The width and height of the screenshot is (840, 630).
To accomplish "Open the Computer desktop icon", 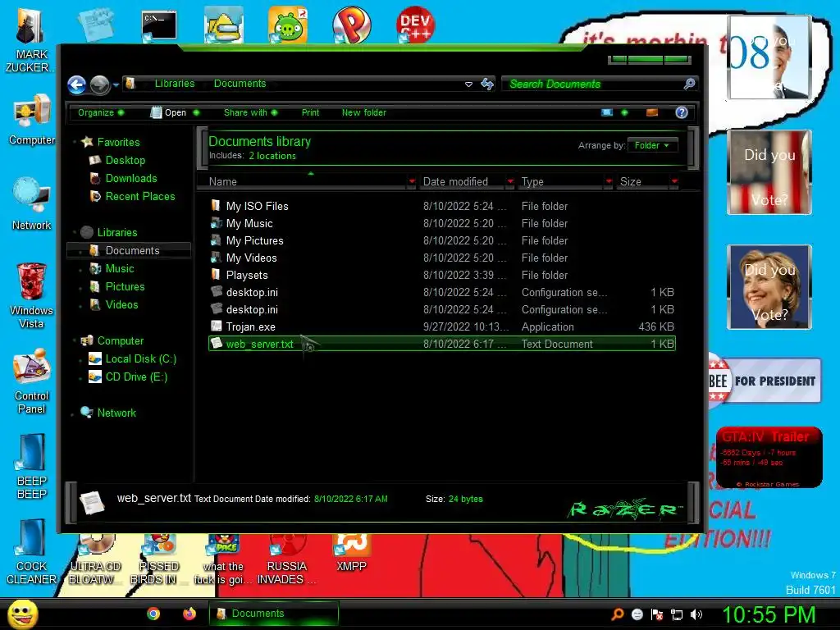I will point(32,120).
